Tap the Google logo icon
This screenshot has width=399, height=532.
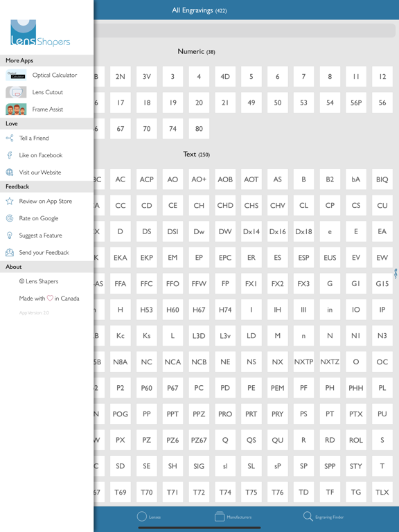click(x=10, y=218)
